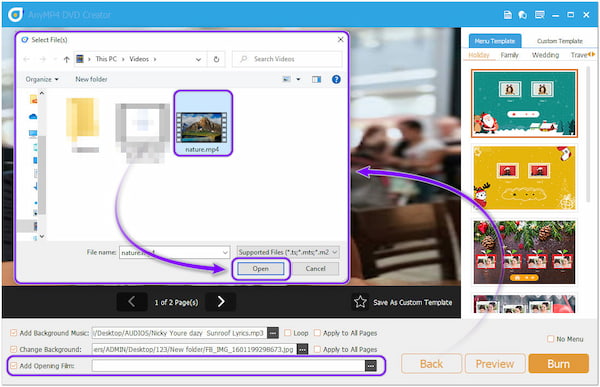Select Holiday template category

click(479, 55)
